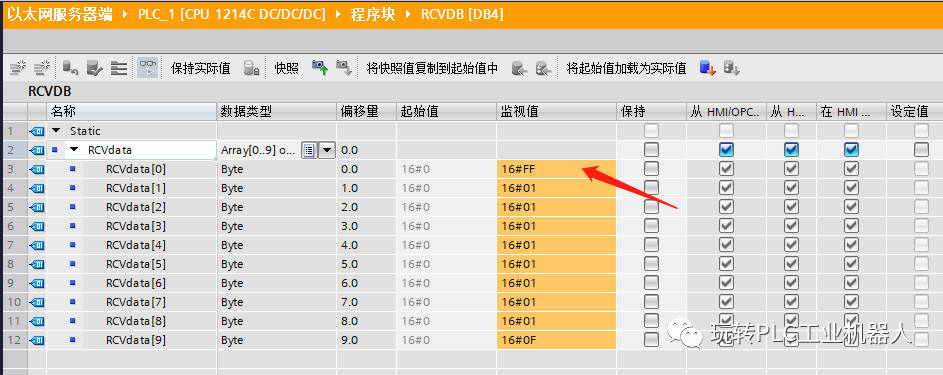Image resolution: width=943 pixels, height=375 pixels.
Task: Click the Add row icon beside Insert row
Action: click(x=42, y=68)
